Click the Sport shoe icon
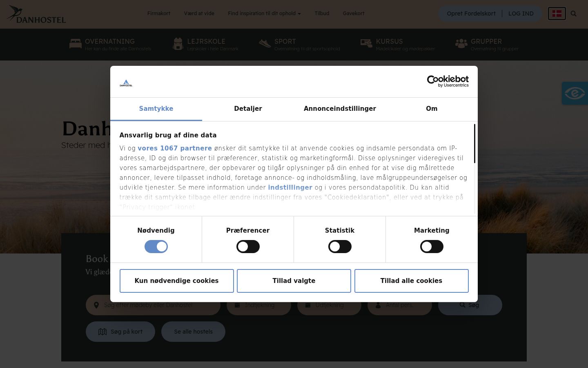The width and height of the screenshot is (588, 368). tap(265, 43)
